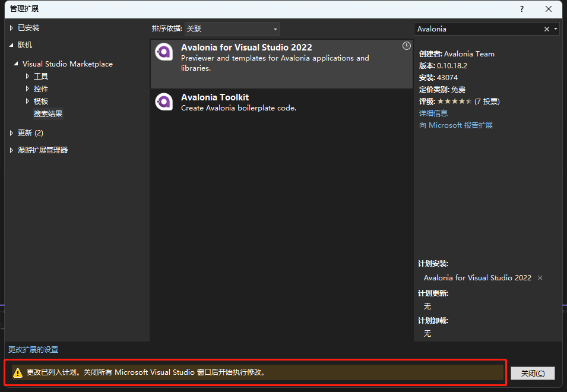
Task: Expand the 已安装 node
Action: [x=11, y=28]
